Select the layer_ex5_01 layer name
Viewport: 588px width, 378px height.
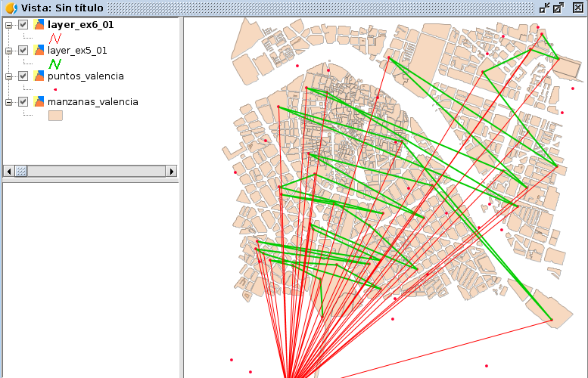coord(77,51)
